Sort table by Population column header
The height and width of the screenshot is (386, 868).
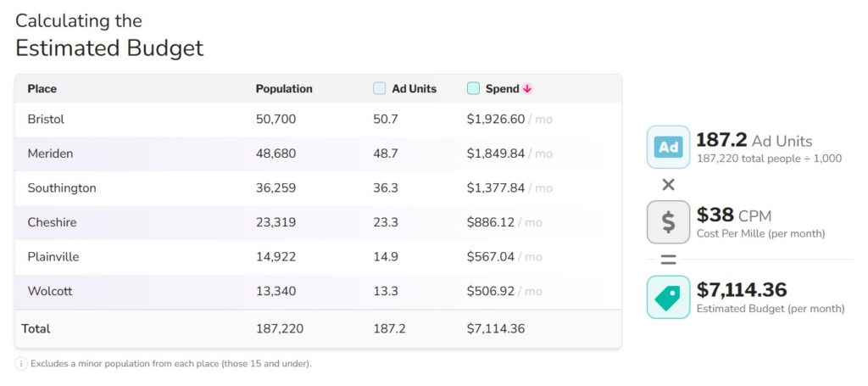[284, 88]
